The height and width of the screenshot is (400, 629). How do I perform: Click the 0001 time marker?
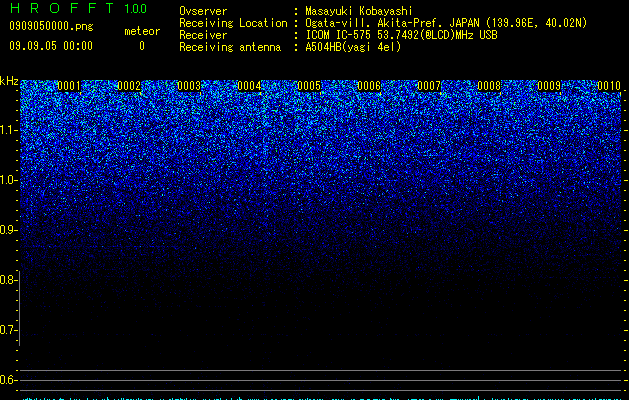click(x=69, y=86)
